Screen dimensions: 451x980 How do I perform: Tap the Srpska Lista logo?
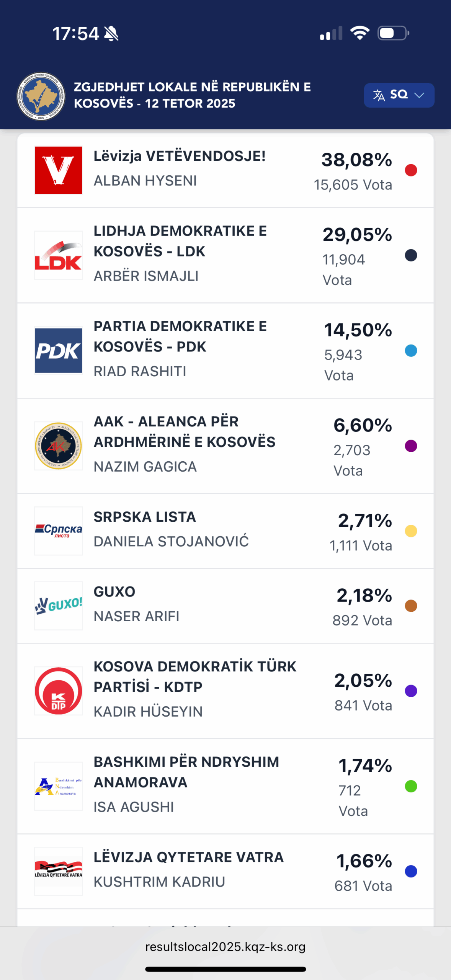pyautogui.click(x=58, y=531)
